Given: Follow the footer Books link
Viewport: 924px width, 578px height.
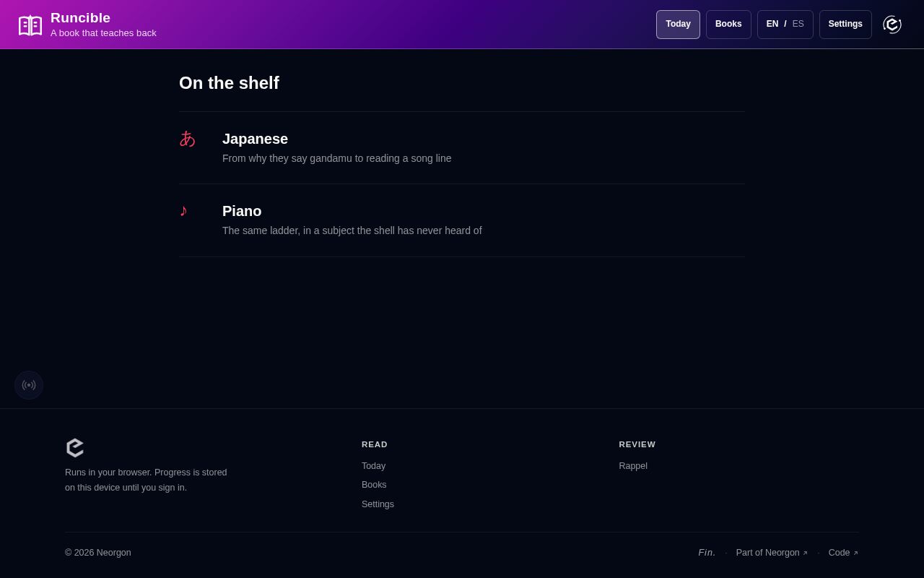Looking at the screenshot, I should pyautogui.click(x=374, y=485).
